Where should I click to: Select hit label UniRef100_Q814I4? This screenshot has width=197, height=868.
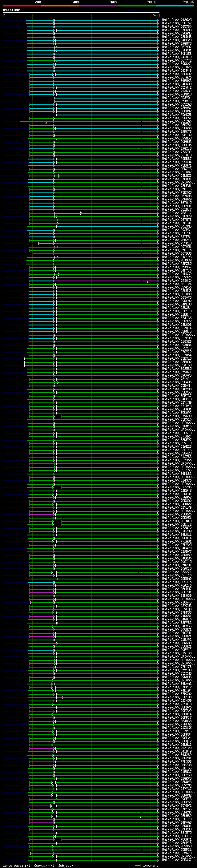click(177, 379)
